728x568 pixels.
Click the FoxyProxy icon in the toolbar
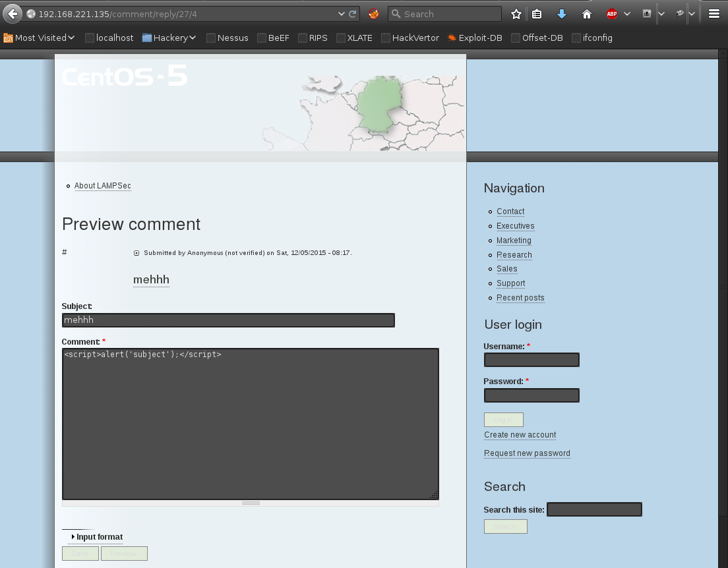coord(373,13)
